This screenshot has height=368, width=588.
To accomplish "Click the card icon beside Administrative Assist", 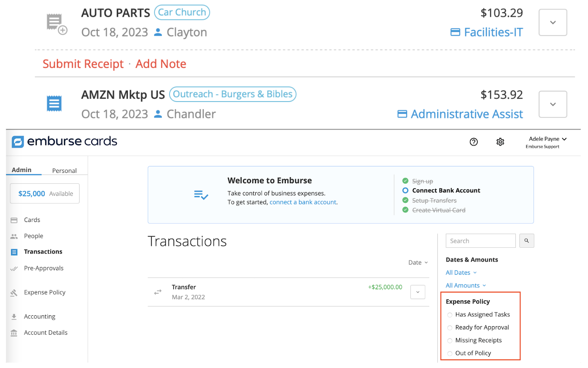I will pos(402,114).
